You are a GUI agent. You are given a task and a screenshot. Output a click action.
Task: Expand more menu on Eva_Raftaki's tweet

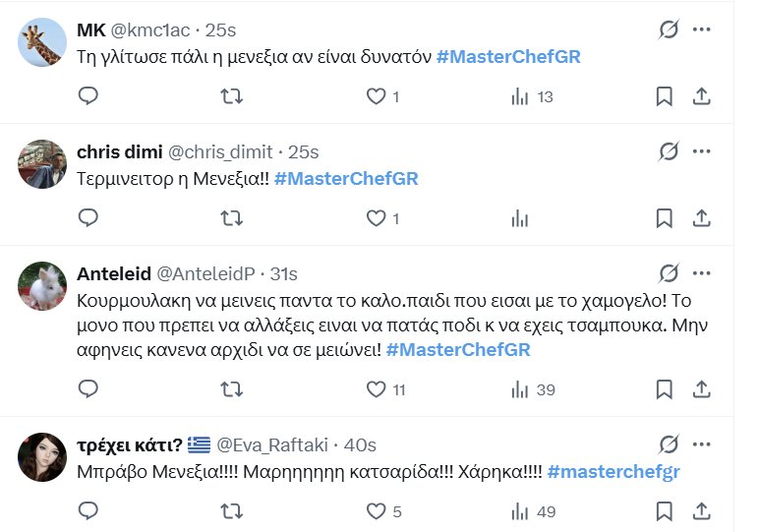(x=701, y=444)
